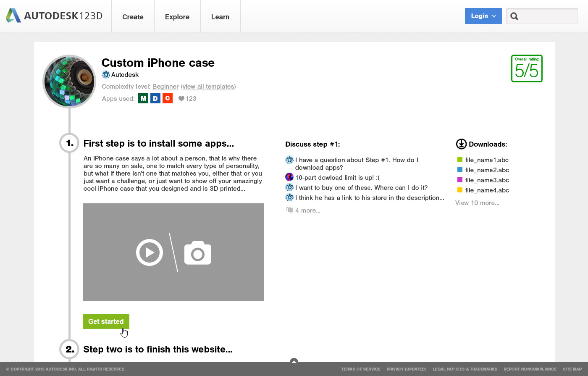Click blue swatch beside file_name2.abc
This screenshot has width=588, height=376.
[x=460, y=170]
